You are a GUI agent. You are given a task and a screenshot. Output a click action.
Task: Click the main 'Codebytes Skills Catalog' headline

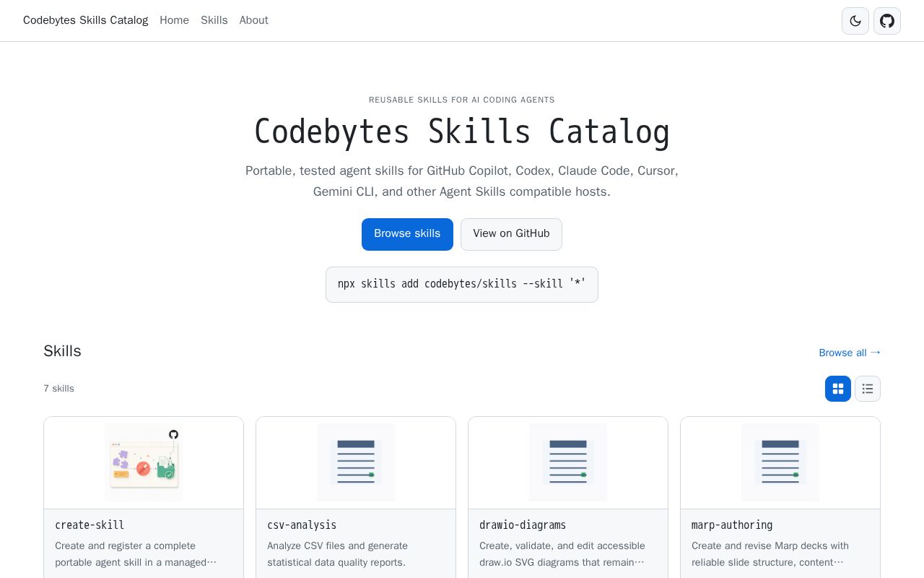[462, 132]
